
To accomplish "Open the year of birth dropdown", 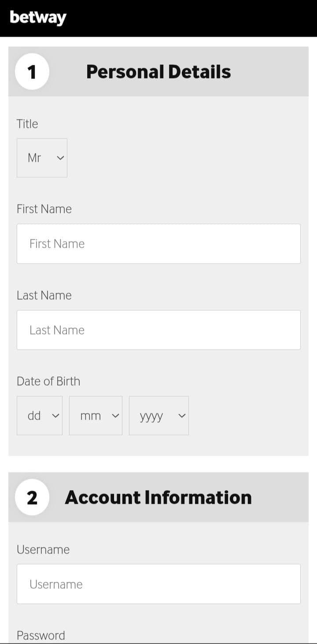I will pos(158,415).
